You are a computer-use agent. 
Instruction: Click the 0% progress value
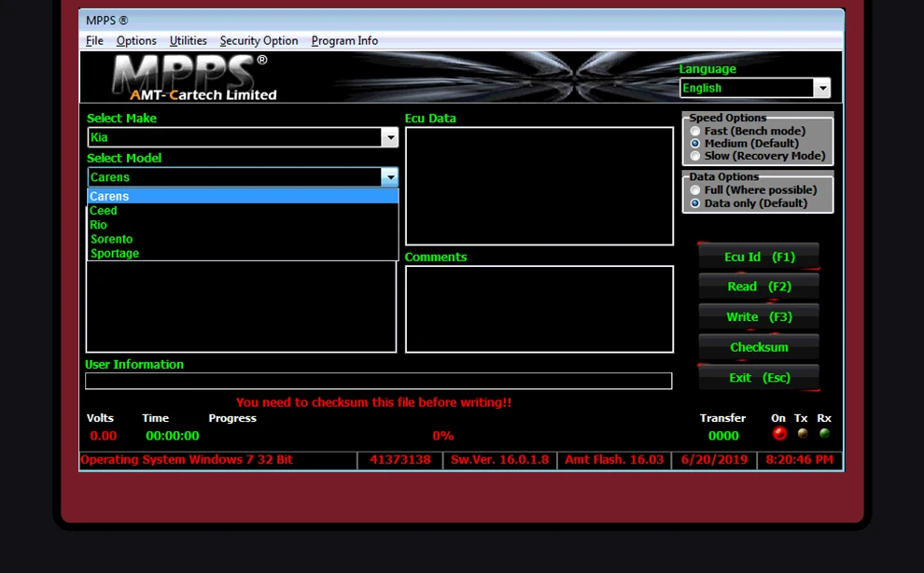point(443,436)
